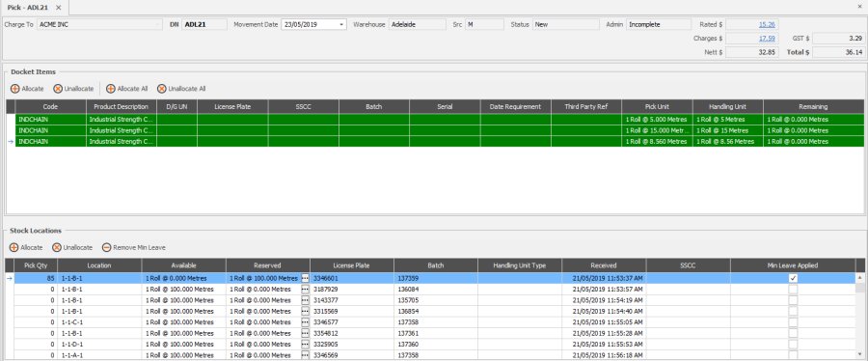The height and width of the screenshot is (361, 868).
Task: Click Allocate in Stock Locations toolbar
Action: click(26, 247)
